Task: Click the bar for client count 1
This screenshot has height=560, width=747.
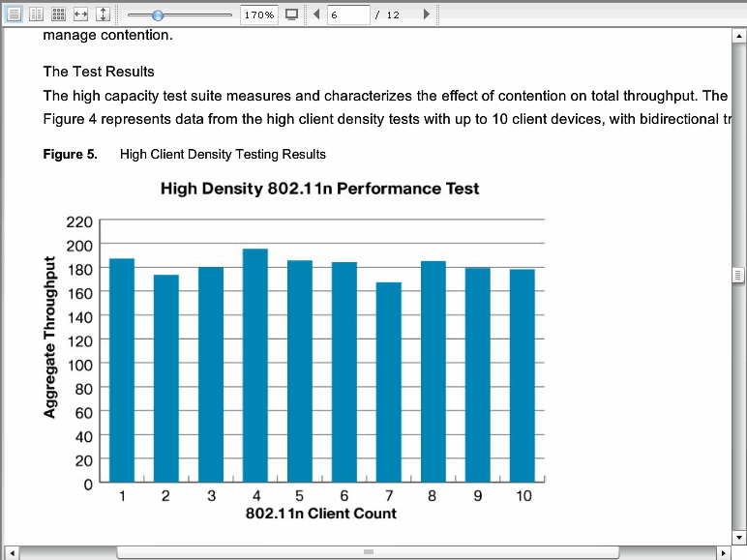Action: (x=122, y=370)
